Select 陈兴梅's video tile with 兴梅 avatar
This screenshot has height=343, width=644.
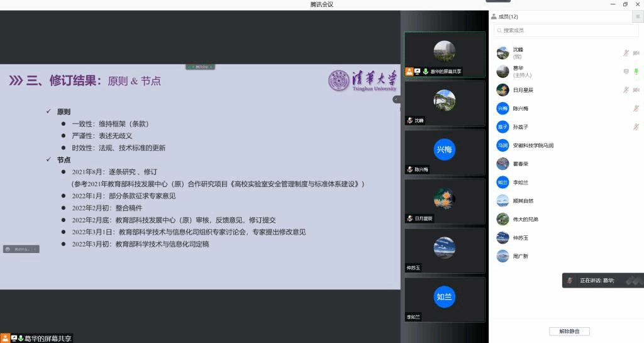(444, 151)
